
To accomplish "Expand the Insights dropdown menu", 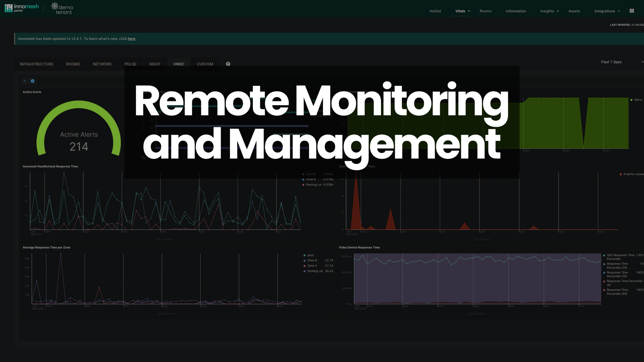I will (x=549, y=11).
